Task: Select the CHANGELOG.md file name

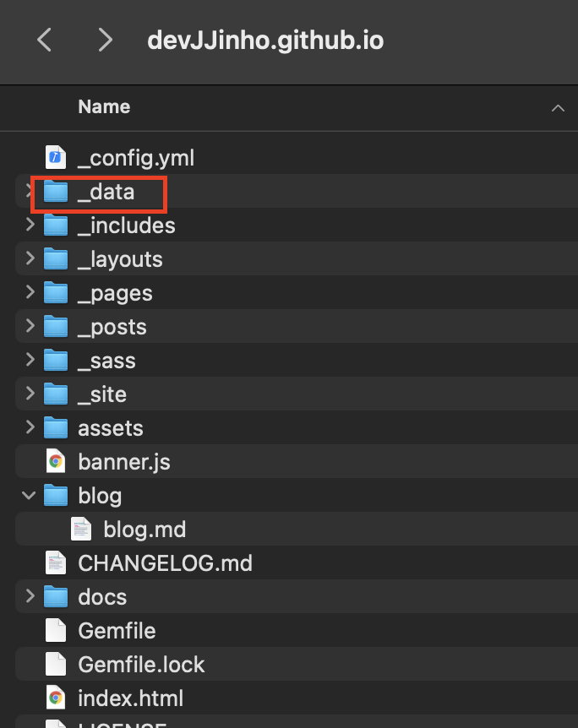Action: [x=165, y=563]
